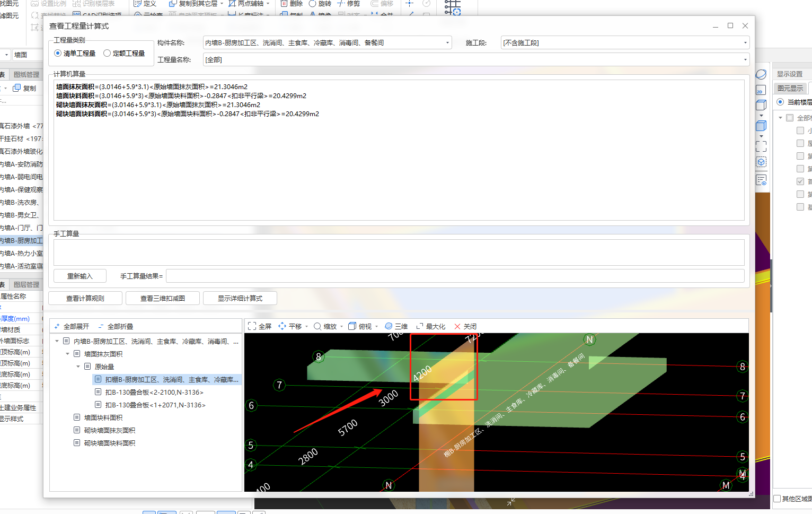Open the 构件名称 dropdown list
The width and height of the screenshot is (812, 514).
[447, 43]
